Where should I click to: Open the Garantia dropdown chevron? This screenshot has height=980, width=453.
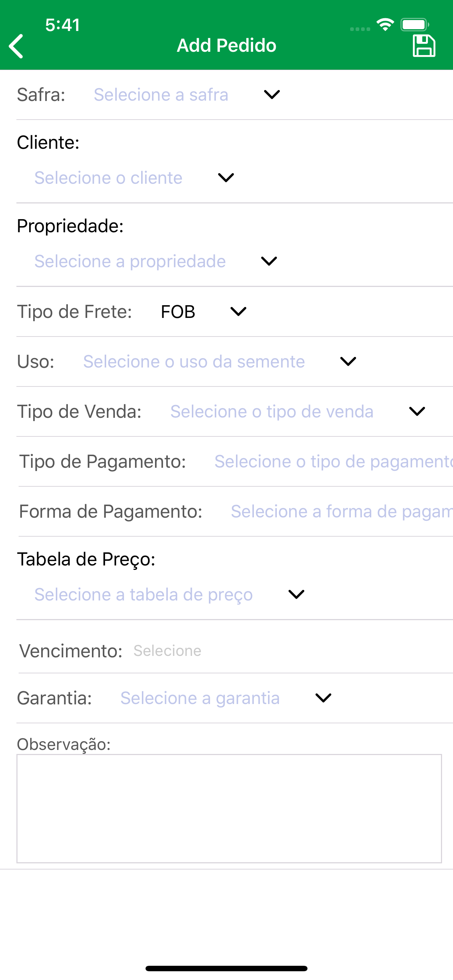pos(323,698)
